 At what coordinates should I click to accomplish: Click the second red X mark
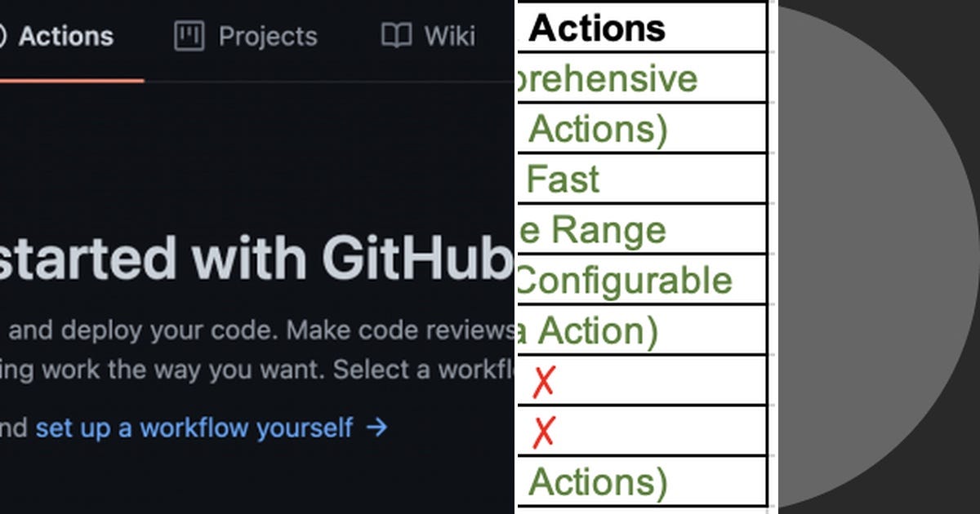pyautogui.click(x=544, y=431)
